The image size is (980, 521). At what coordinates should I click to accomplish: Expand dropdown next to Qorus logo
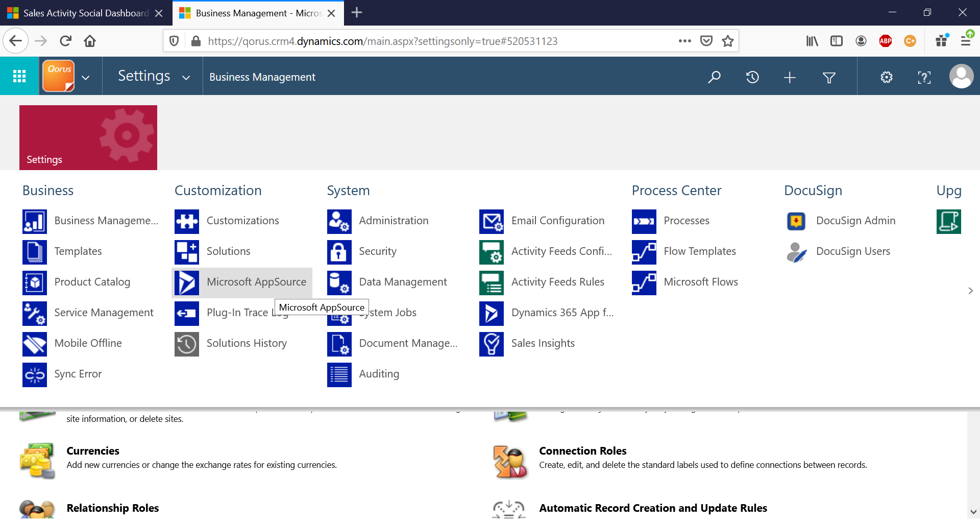(x=86, y=78)
